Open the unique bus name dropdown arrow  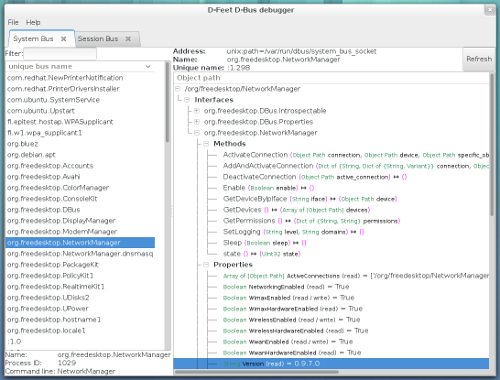point(148,66)
